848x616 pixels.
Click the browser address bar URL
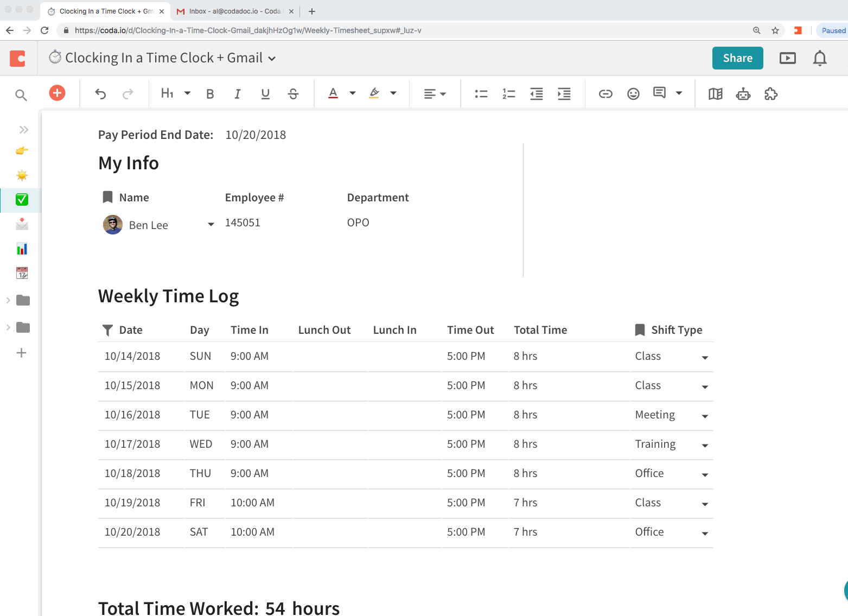pos(248,30)
